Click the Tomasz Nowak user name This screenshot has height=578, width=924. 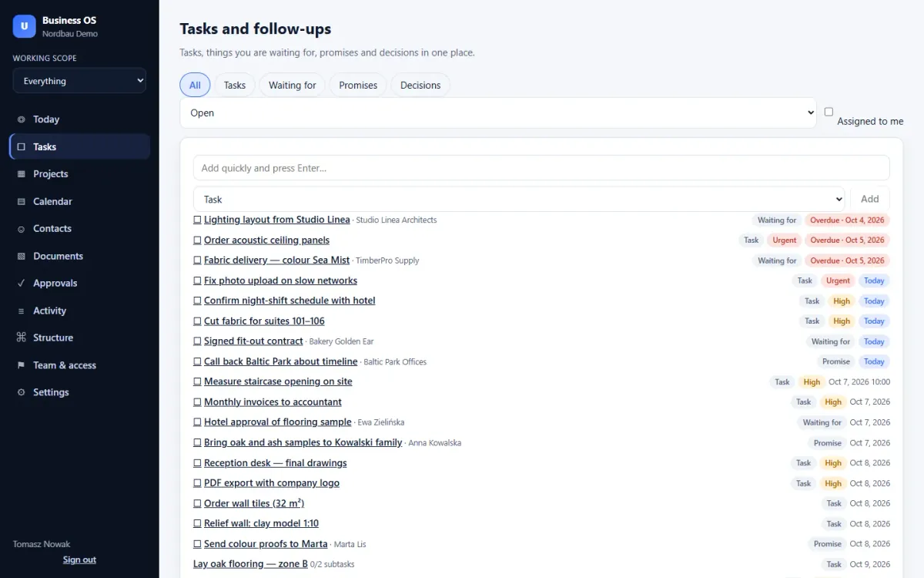tap(42, 544)
